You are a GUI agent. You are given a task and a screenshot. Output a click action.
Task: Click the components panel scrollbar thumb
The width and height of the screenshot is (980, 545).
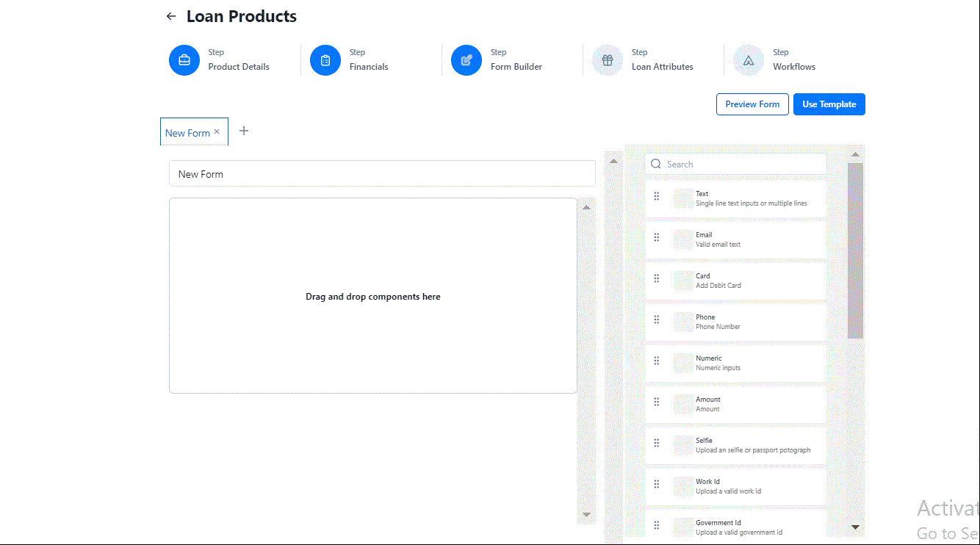tap(855, 250)
